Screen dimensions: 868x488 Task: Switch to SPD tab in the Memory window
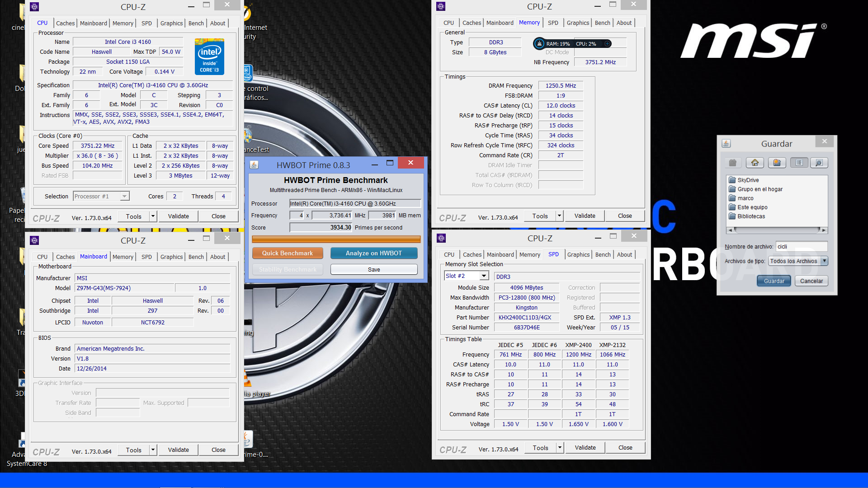(553, 23)
